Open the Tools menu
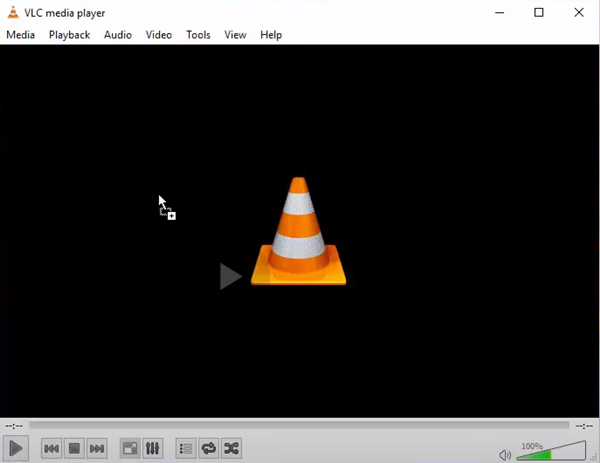600x463 pixels. tap(198, 35)
